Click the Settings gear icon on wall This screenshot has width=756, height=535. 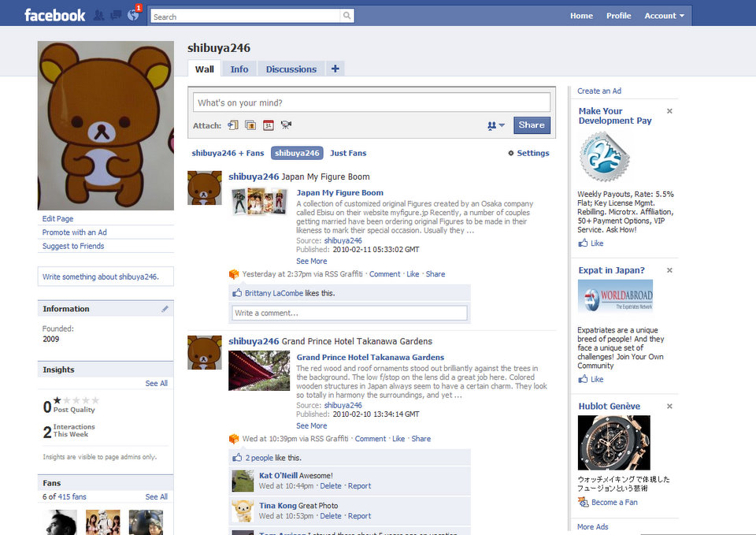[510, 153]
